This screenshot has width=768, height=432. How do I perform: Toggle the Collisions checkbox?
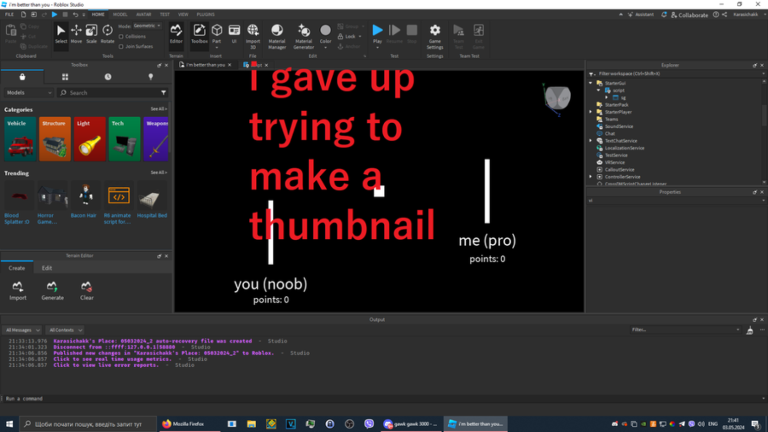coord(121,36)
